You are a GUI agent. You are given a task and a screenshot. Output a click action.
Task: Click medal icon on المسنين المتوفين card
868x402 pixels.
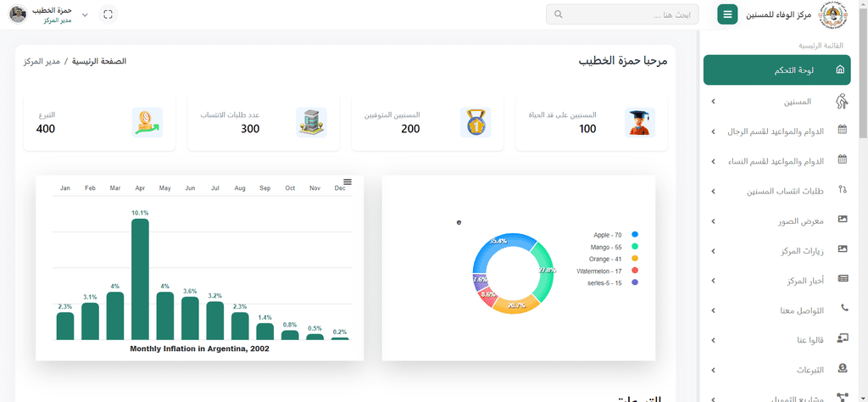click(476, 122)
